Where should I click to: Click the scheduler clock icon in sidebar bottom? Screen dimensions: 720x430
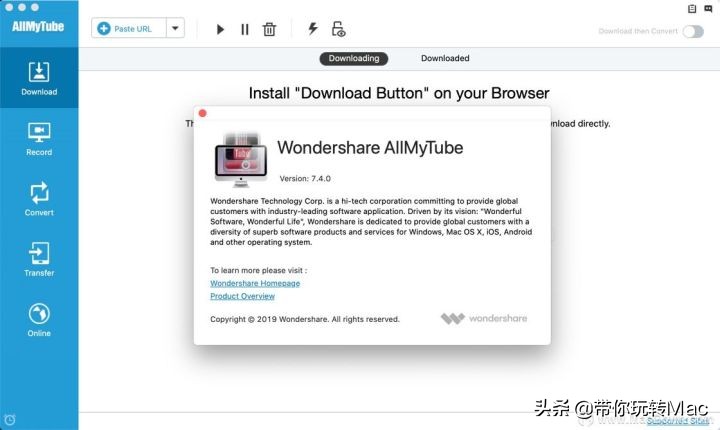(10, 419)
